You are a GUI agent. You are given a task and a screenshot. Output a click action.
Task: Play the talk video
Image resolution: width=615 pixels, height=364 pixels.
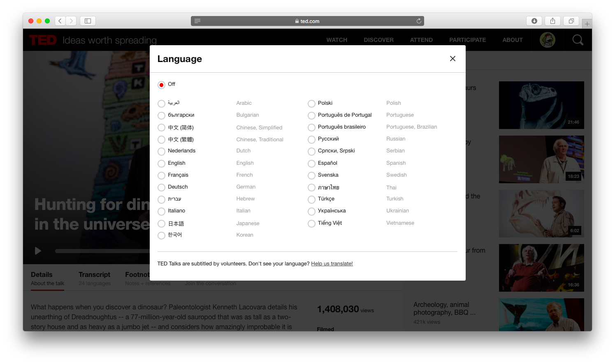[38, 251]
